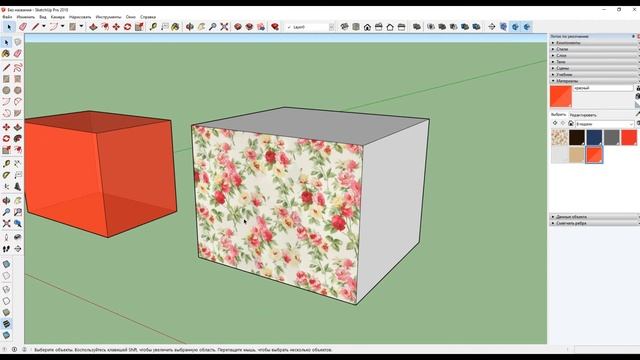This screenshot has height=360, width=640.
Task: Select the Zoom Window tool
Action: pos(18,212)
